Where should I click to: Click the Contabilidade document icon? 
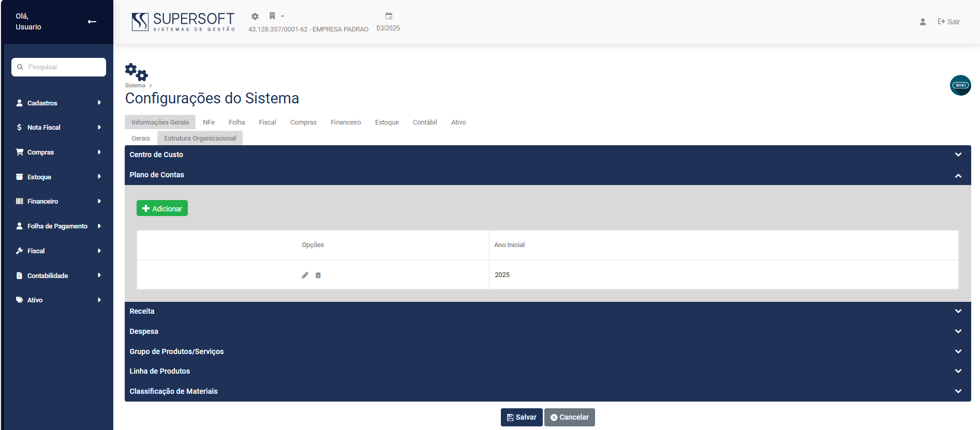(19, 275)
